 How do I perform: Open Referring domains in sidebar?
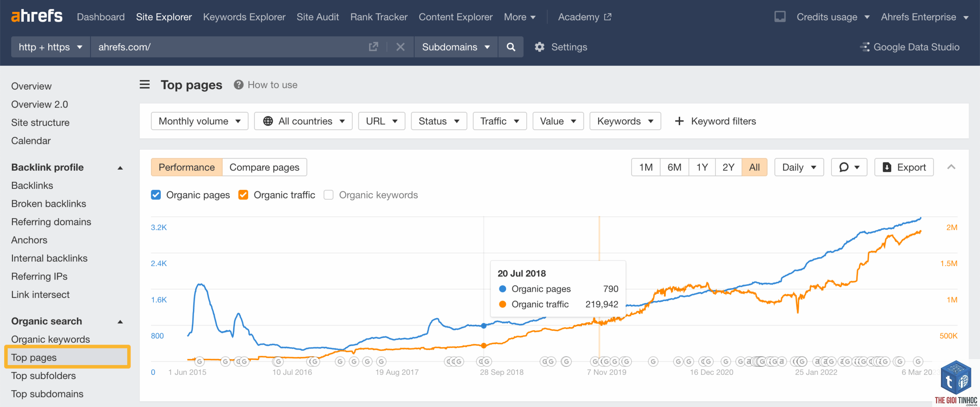[x=51, y=222]
